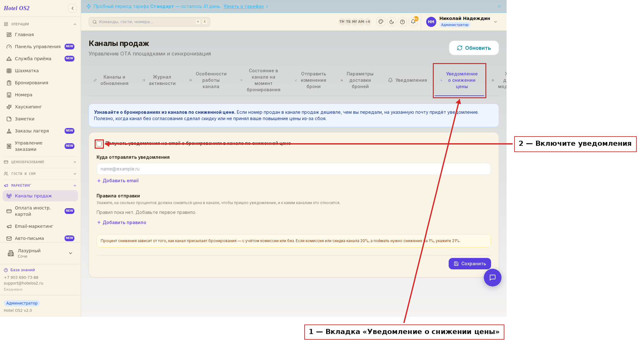Open Отправить изменение брони tab
Viewport: 644px width, 347px height.
pyautogui.click(x=311, y=80)
